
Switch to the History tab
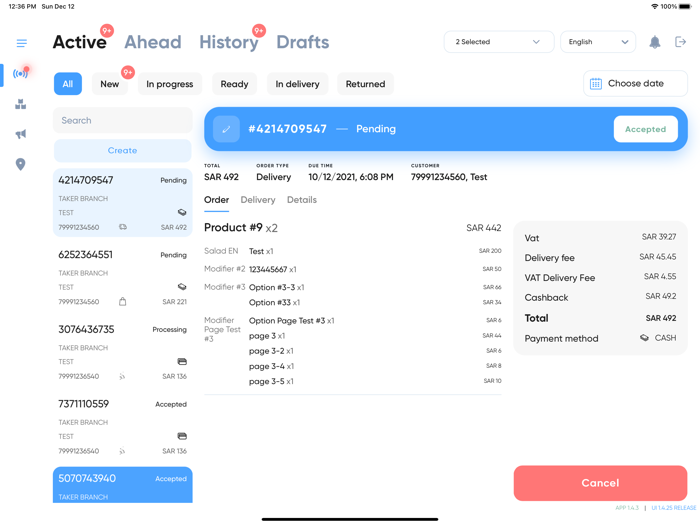(229, 42)
